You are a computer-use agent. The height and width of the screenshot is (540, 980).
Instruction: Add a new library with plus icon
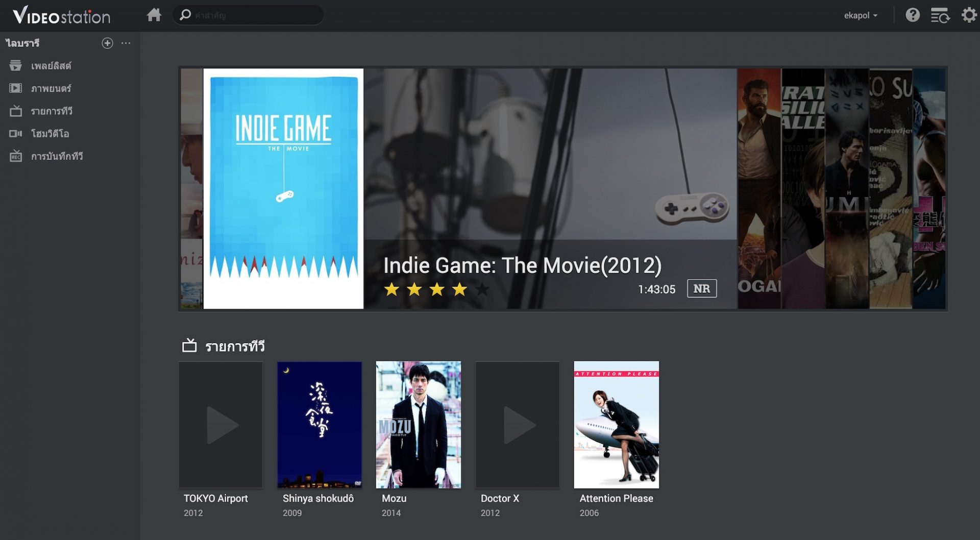coord(107,43)
